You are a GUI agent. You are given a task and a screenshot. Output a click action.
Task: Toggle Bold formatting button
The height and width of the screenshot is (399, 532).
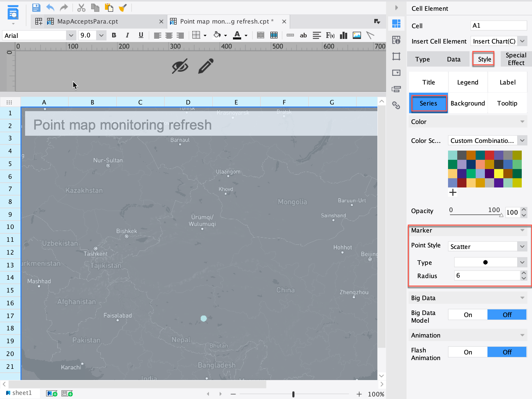(114, 35)
